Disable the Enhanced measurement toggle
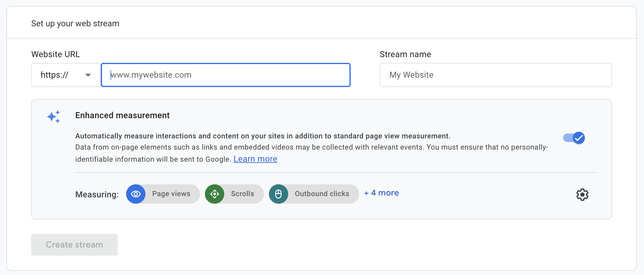Screen dimensions: 644x275 point(574,138)
